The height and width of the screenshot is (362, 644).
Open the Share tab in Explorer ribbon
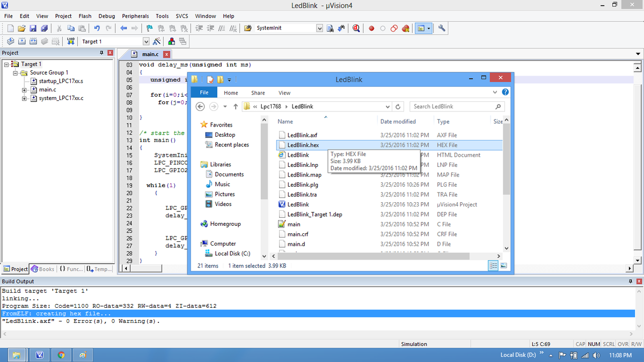(x=258, y=93)
